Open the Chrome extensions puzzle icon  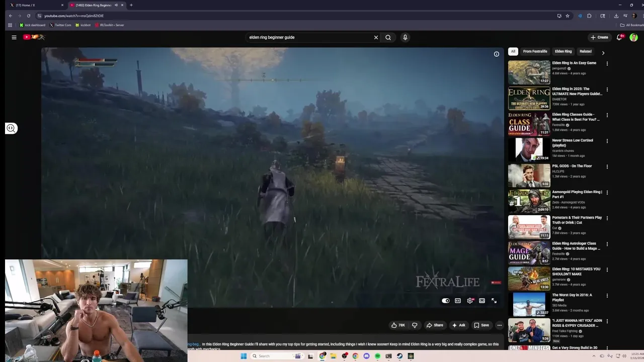pyautogui.click(x=589, y=16)
